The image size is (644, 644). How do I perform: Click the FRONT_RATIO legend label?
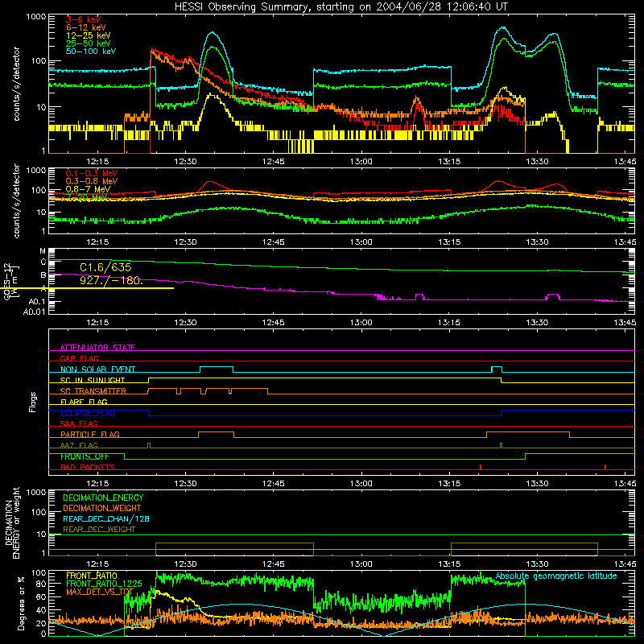(92, 576)
